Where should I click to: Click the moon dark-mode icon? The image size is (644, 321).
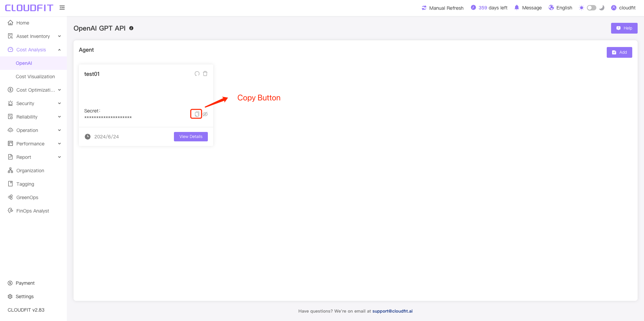coord(602,8)
